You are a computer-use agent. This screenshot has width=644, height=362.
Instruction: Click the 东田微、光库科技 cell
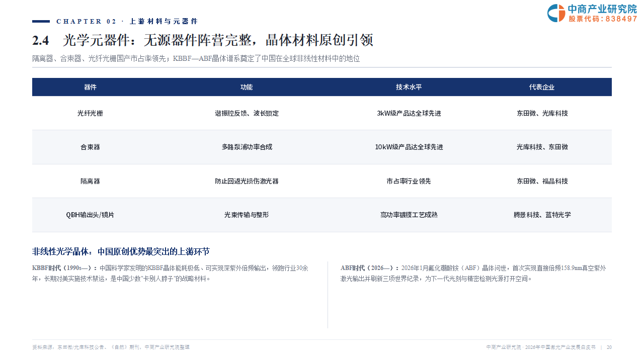pos(542,114)
